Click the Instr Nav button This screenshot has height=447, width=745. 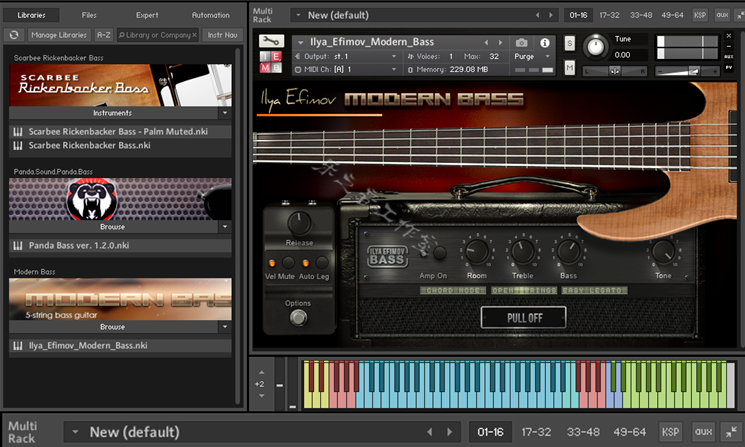(222, 35)
